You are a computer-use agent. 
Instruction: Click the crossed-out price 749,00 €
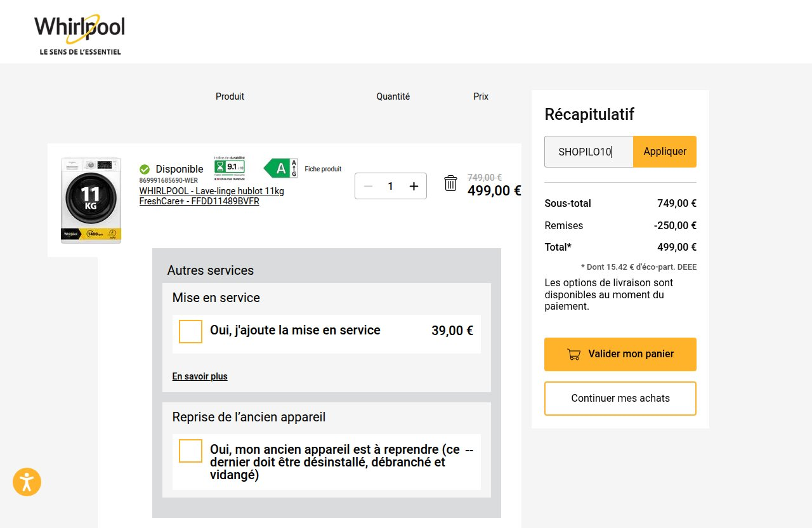pos(485,178)
